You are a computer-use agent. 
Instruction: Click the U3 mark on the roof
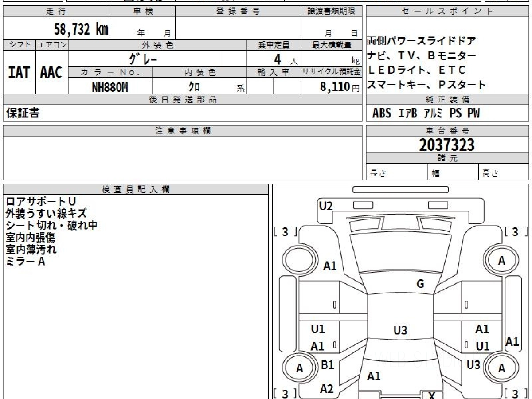[400, 330]
